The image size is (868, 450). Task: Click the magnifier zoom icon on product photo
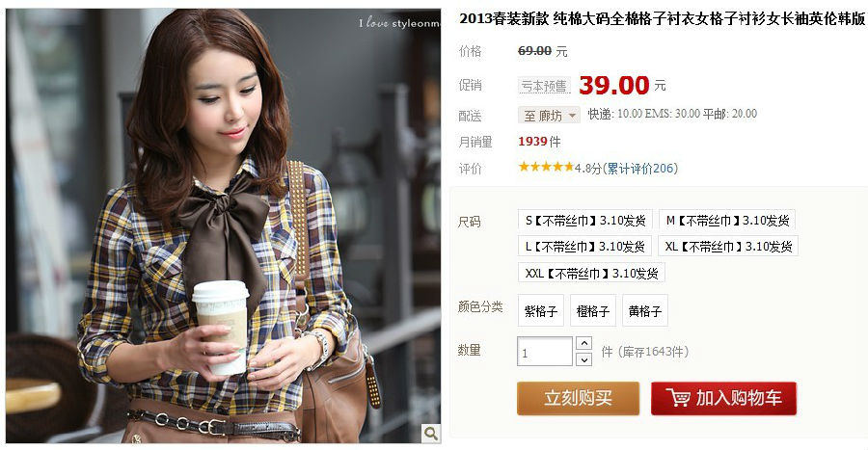pyautogui.click(x=431, y=433)
